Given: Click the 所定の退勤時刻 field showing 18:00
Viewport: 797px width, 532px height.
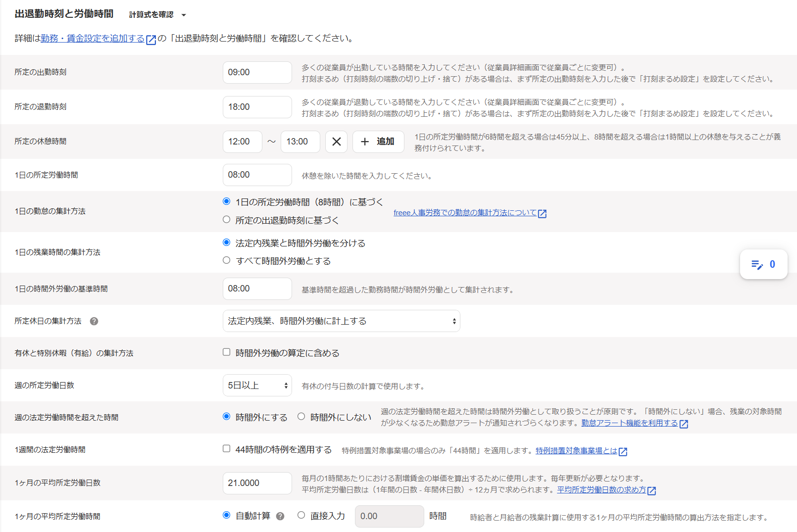Looking at the screenshot, I should (x=257, y=107).
